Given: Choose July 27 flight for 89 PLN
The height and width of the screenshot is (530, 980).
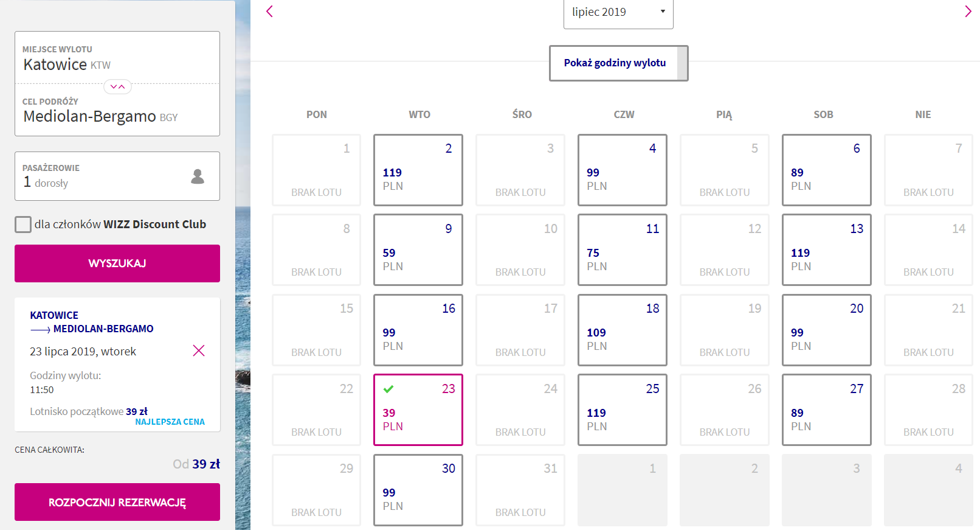Looking at the screenshot, I should click(826, 410).
